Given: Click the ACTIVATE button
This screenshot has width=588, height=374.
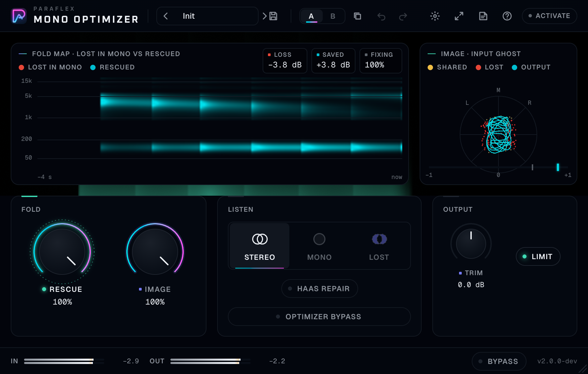Looking at the screenshot, I should 549,16.
